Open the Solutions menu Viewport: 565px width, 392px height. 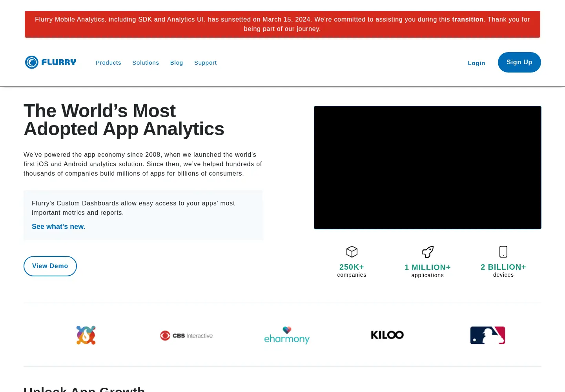pyautogui.click(x=146, y=63)
